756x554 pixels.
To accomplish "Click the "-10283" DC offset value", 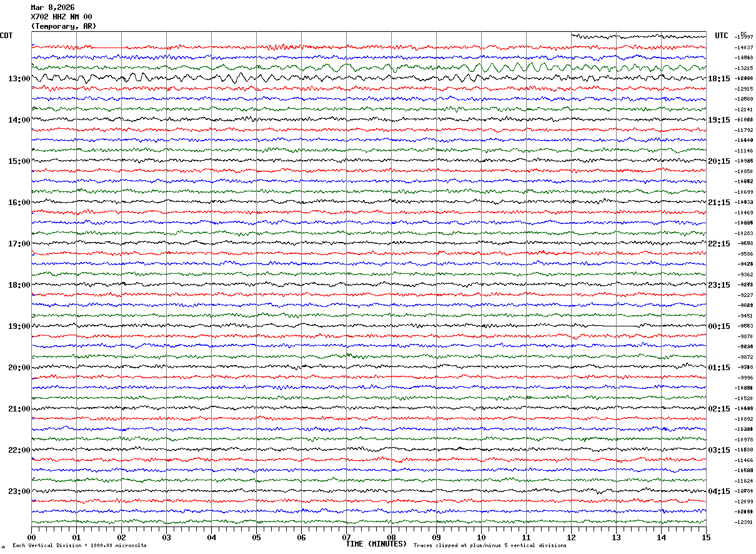I will coord(744,233).
